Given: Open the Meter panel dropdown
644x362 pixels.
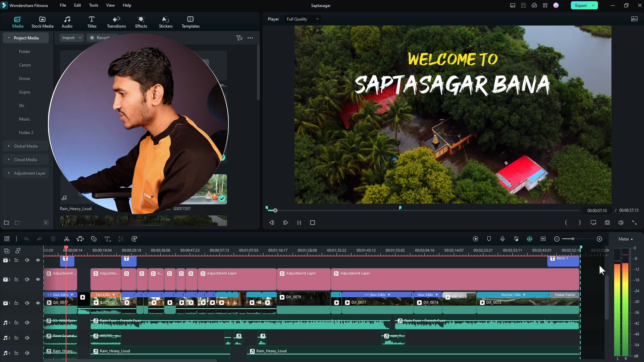Looking at the screenshot, I should pyautogui.click(x=626, y=239).
